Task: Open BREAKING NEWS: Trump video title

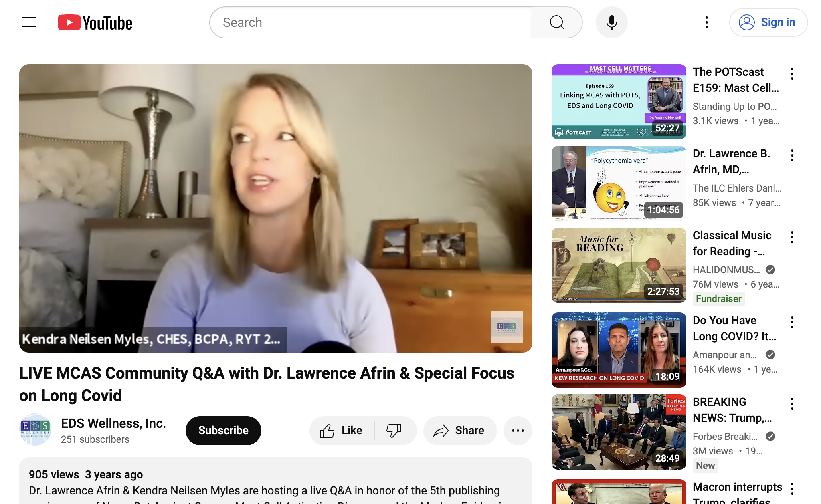Action: (x=732, y=410)
